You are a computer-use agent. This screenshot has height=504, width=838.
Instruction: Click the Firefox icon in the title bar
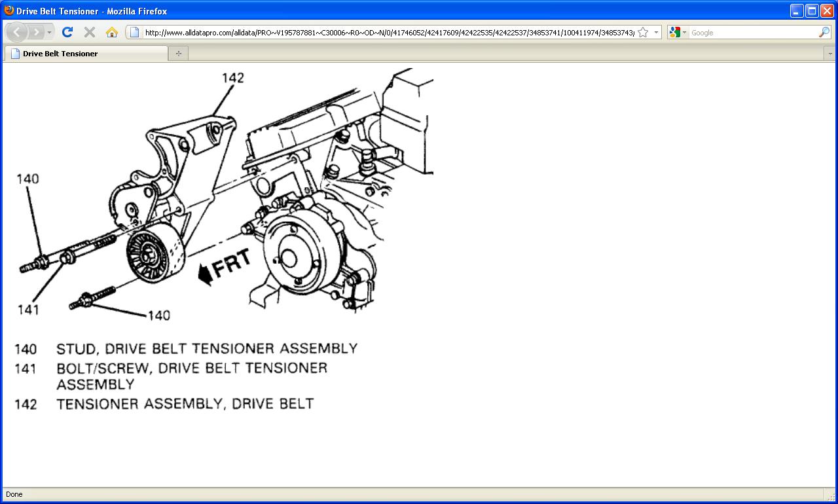click(x=9, y=10)
